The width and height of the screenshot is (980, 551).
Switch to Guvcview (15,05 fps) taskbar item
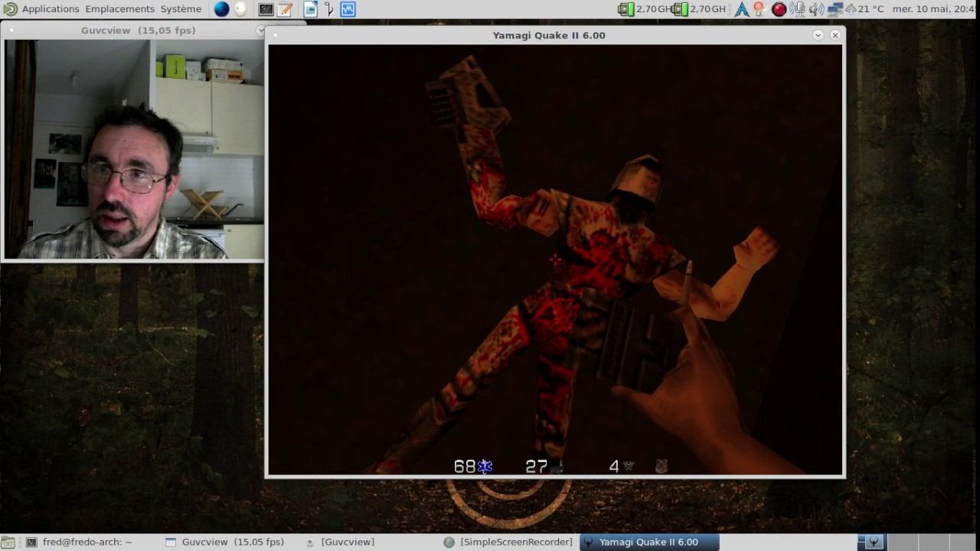coord(224,542)
